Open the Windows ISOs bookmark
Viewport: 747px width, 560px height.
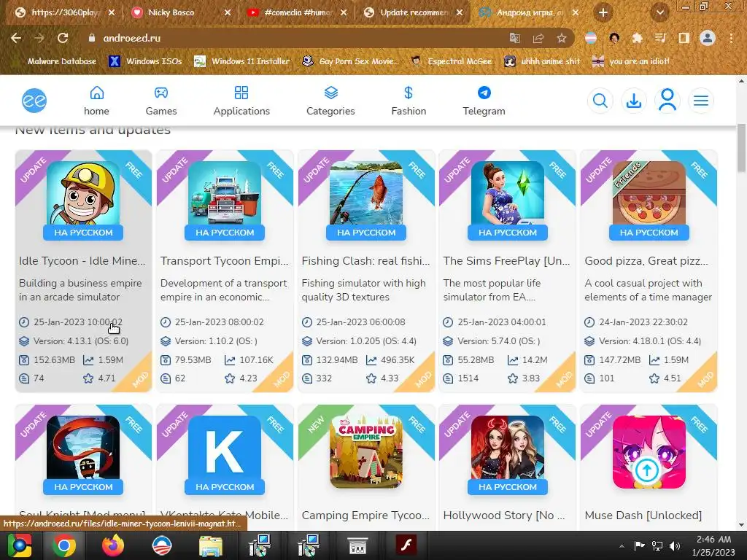(146, 61)
